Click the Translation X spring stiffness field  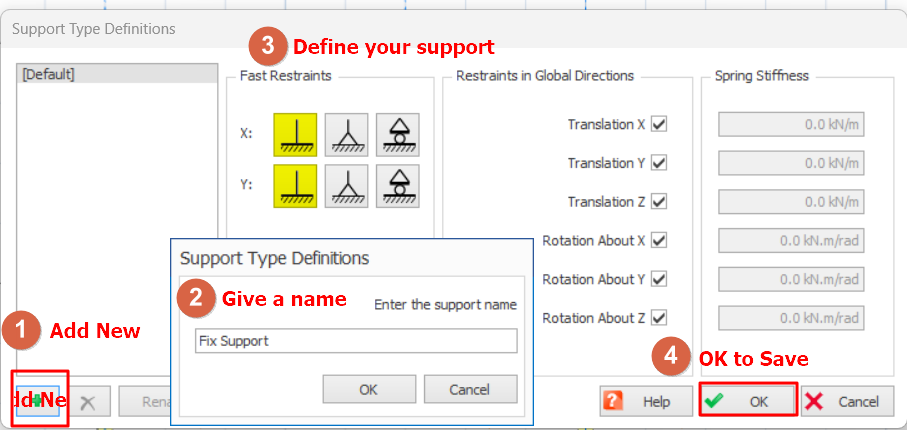[x=791, y=125]
